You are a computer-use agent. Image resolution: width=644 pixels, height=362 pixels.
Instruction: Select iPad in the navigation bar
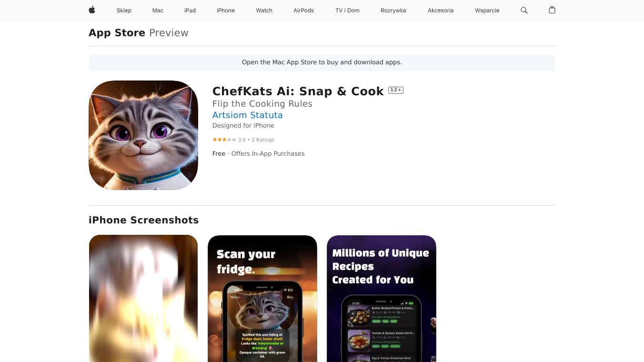click(x=190, y=10)
